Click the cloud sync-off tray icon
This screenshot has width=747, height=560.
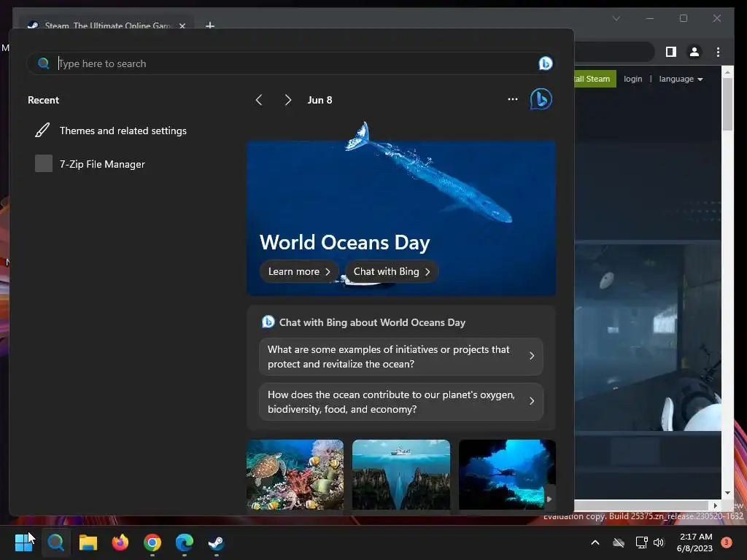click(619, 542)
